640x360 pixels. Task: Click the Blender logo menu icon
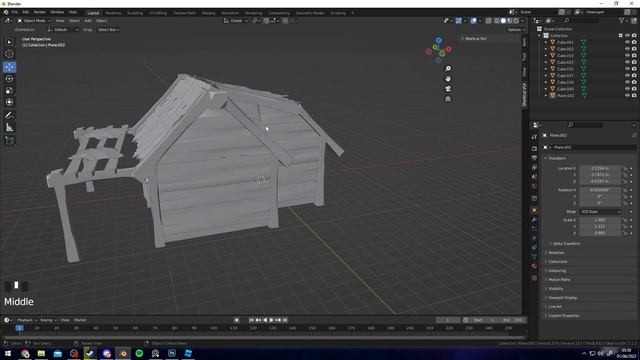click(x=6, y=12)
